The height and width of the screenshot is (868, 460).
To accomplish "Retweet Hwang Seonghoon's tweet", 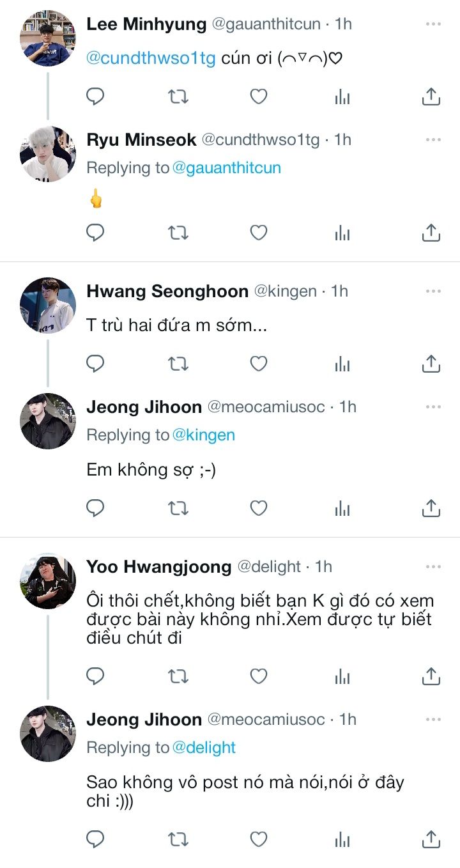I will pyautogui.click(x=177, y=364).
